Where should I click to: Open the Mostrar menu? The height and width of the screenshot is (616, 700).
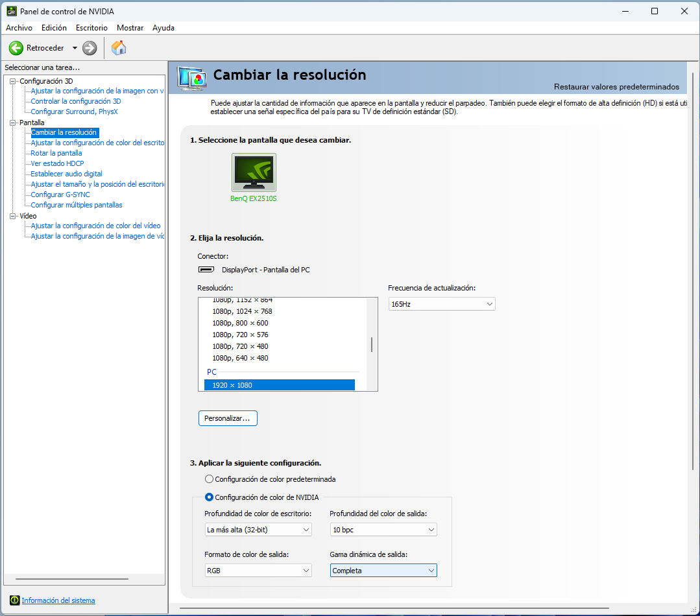pos(130,28)
